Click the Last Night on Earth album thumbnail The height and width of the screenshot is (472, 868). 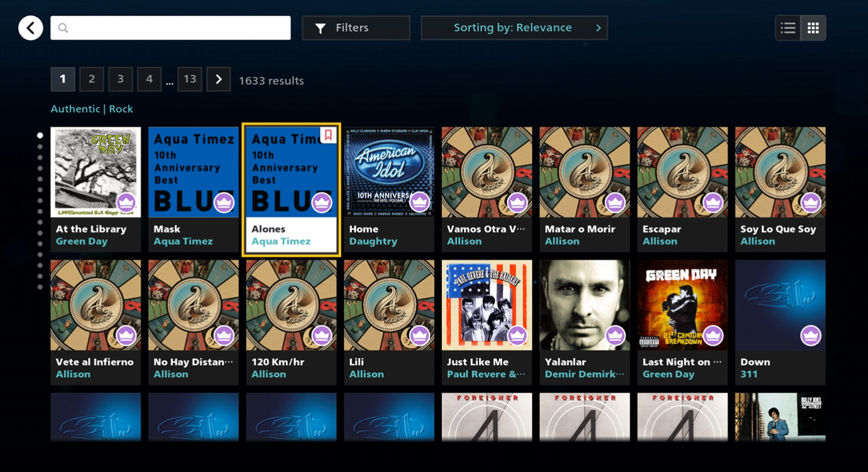click(x=682, y=305)
